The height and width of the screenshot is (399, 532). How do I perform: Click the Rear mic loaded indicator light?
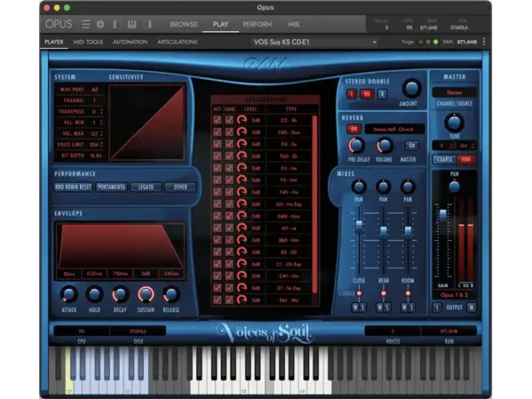383,293
